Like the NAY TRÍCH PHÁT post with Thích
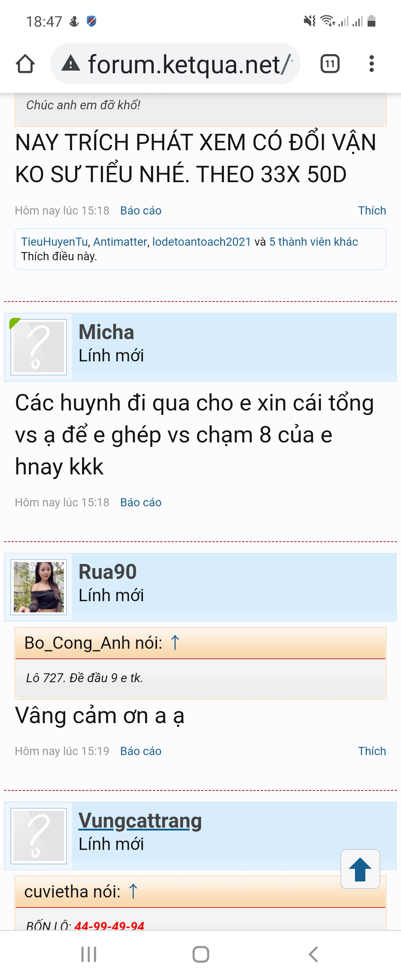This screenshot has height=980, width=401. pyautogui.click(x=372, y=210)
